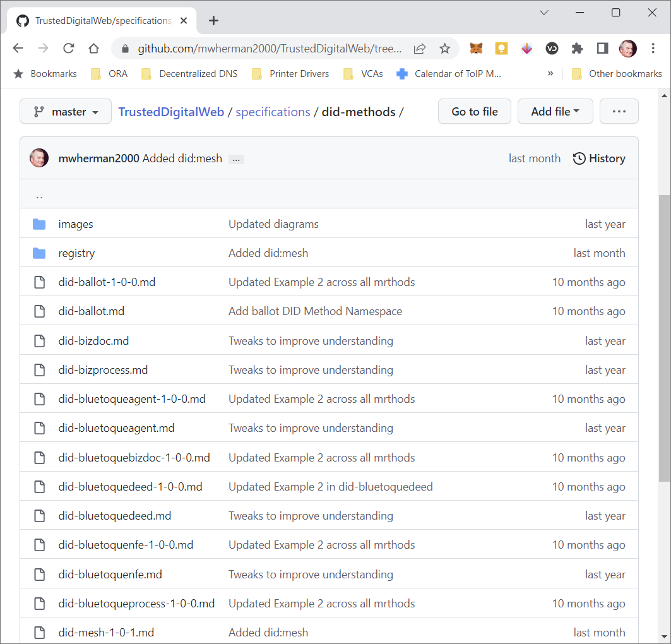Expand the Add file dropdown
The image size is (671, 644).
555,112
